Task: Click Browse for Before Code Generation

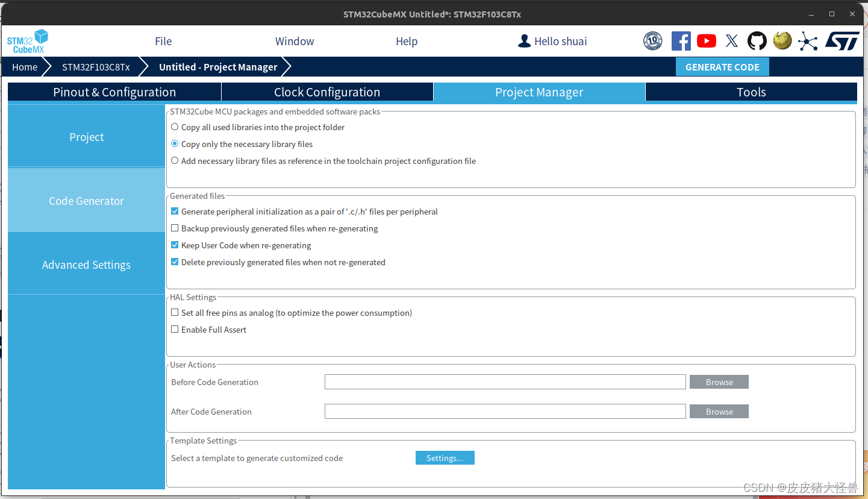Action: coord(719,382)
